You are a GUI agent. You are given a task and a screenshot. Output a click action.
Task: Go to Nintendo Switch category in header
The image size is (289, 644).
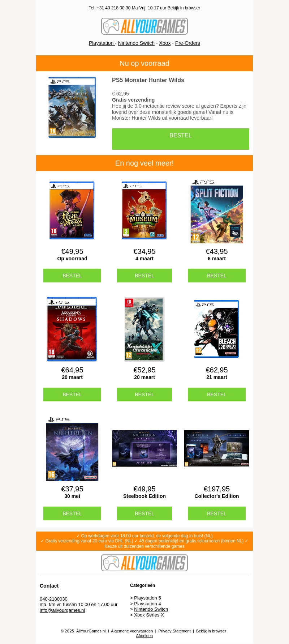tap(136, 43)
